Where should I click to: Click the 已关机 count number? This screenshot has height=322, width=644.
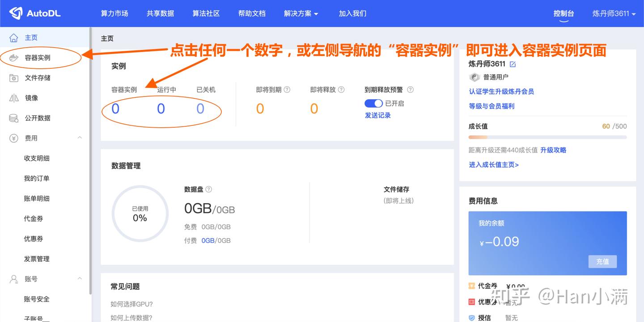(x=200, y=109)
